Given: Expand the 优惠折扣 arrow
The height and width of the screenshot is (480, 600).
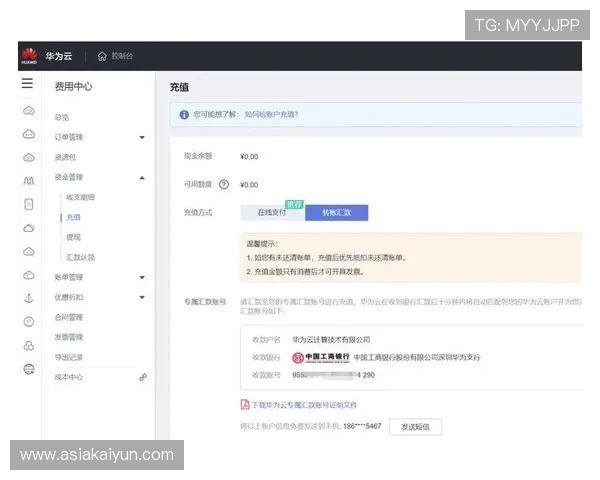Looking at the screenshot, I should pyautogui.click(x=142, y=297).
